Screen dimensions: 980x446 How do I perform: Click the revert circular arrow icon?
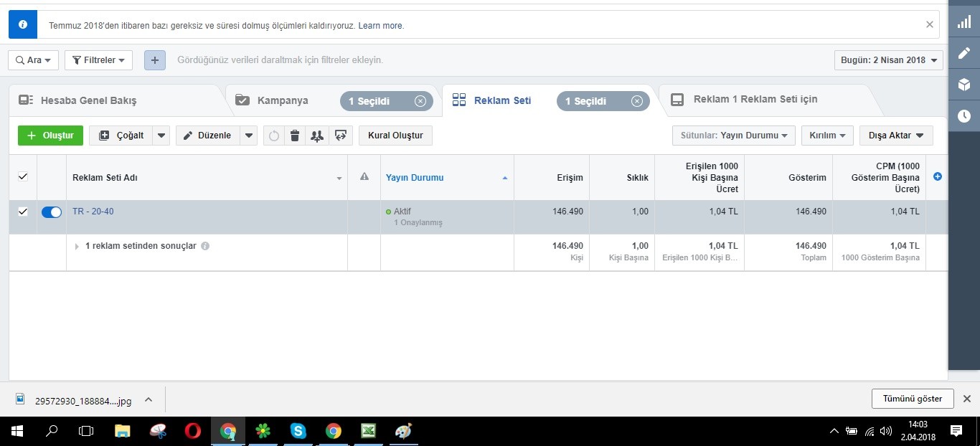click(x=273, y=136)
